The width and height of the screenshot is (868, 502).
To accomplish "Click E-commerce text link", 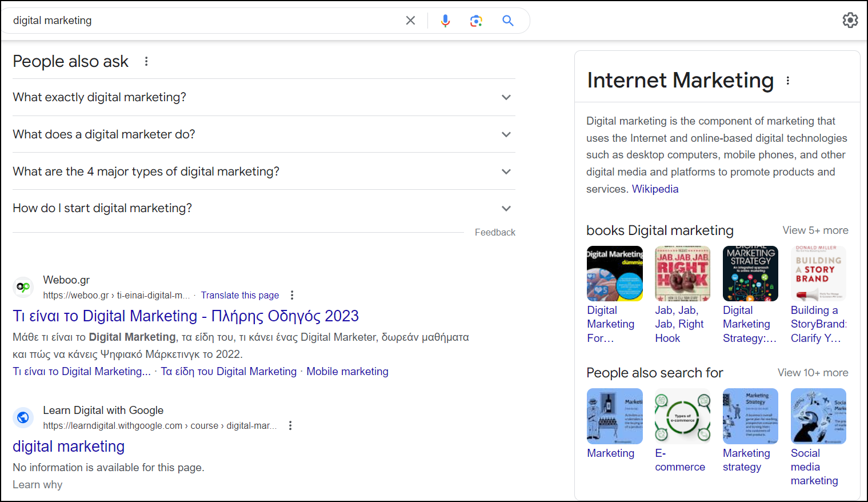I will [x=680, y=460].
